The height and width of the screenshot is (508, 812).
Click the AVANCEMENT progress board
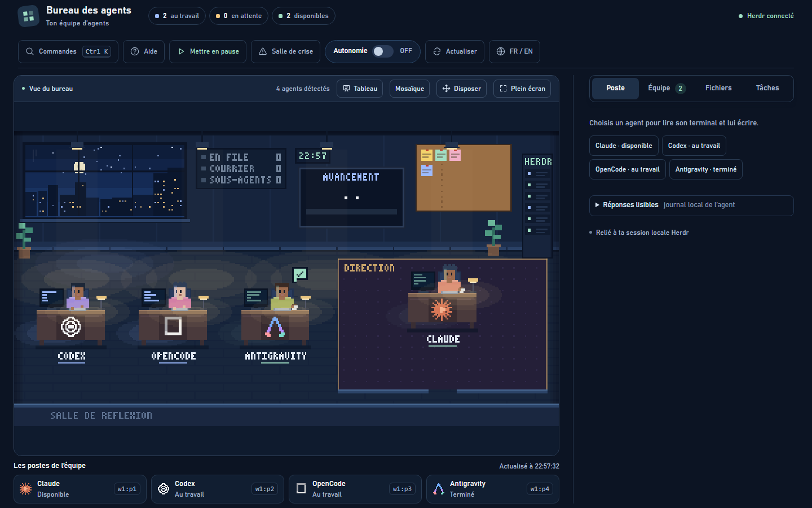[352, 198]
